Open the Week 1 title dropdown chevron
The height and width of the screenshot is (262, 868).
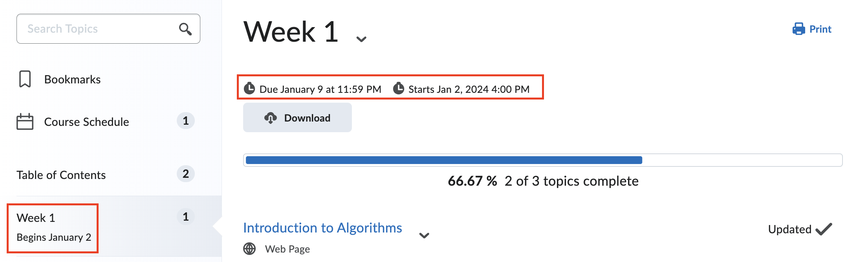coord(361,39)
